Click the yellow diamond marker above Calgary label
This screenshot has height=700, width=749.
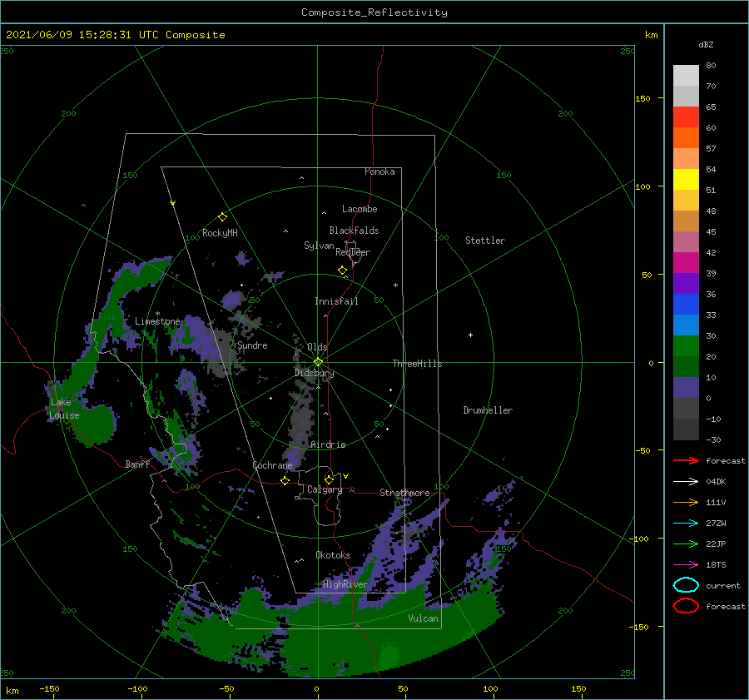[329, 479]
